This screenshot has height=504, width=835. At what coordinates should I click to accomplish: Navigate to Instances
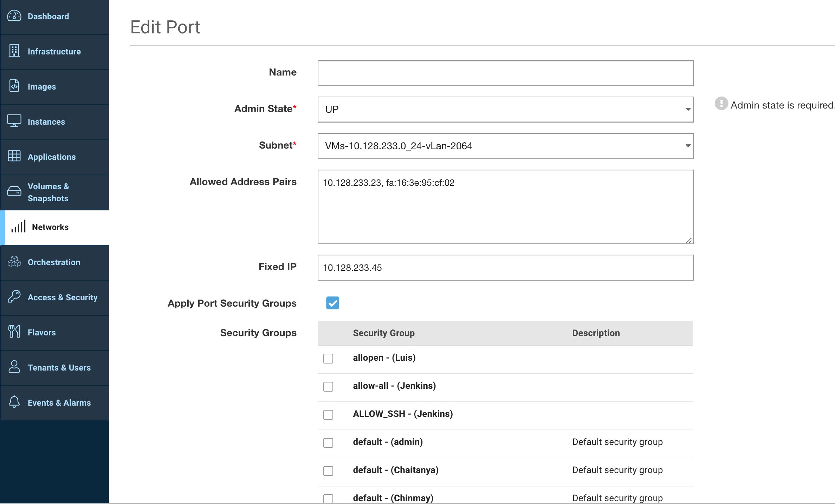point(55,122)
